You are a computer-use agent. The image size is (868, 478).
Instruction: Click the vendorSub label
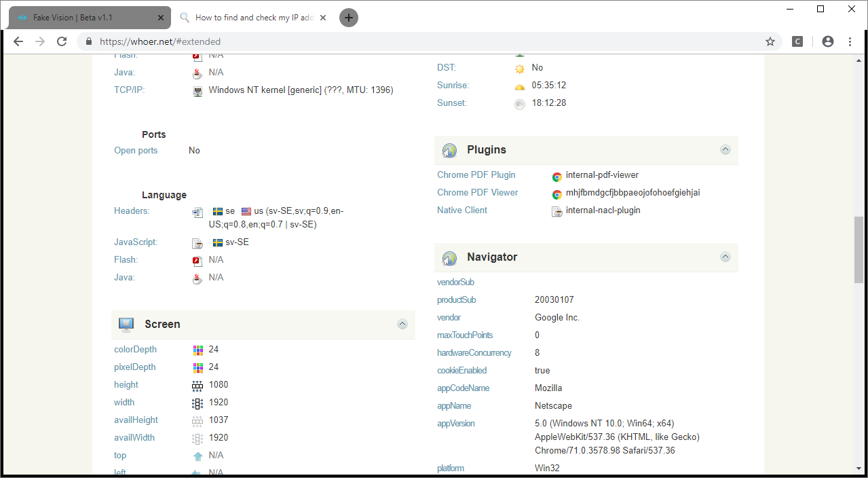point(455,282)
